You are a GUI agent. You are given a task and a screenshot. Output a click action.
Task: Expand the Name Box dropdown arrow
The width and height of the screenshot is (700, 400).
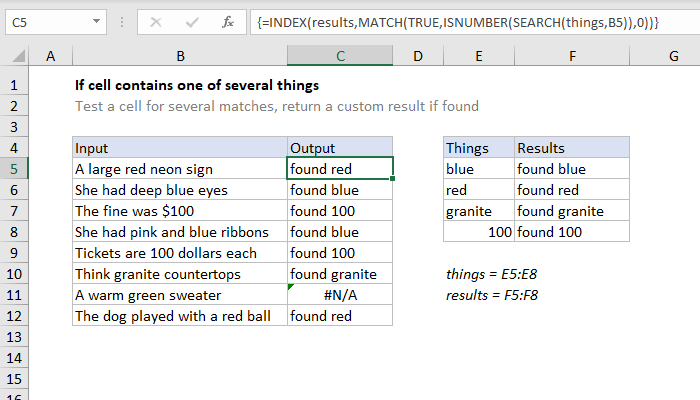point(96,21)
